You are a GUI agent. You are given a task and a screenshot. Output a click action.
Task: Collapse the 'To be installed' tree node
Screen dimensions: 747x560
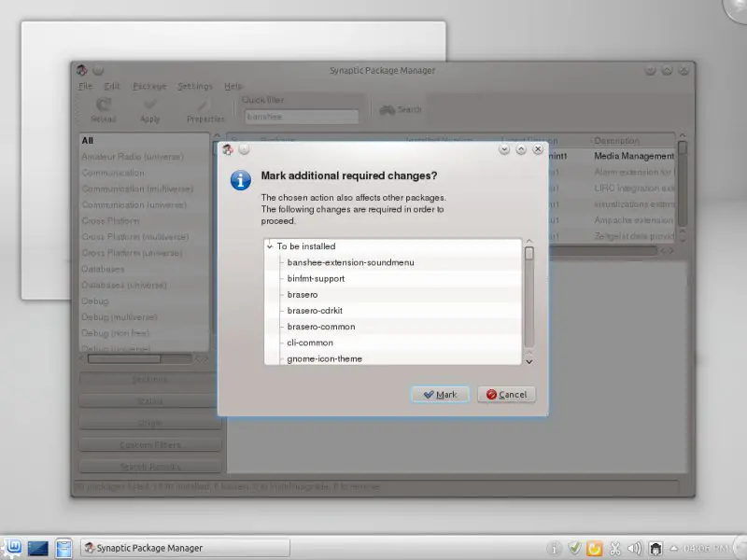(x=270, y=246)
